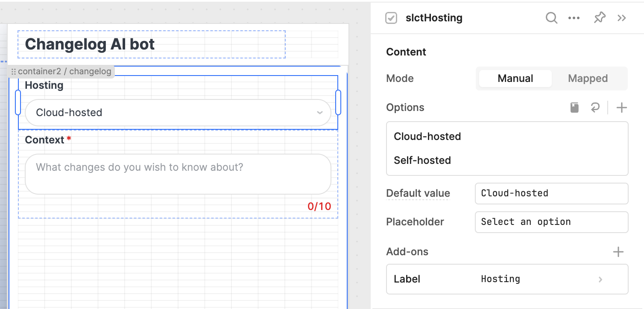Image resolution: width=644 pixels, height=309 pixels.
Task: Click the Content section heading
Action: pos(406,52)
